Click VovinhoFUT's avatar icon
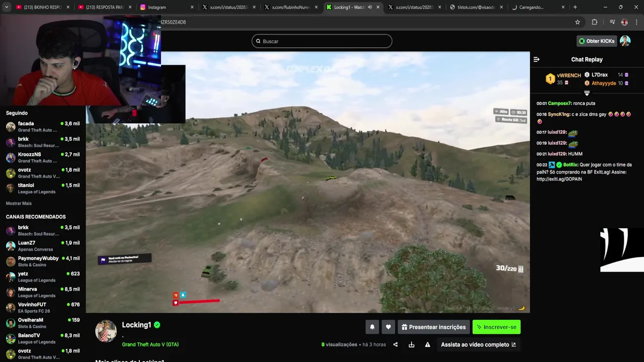 11,308
